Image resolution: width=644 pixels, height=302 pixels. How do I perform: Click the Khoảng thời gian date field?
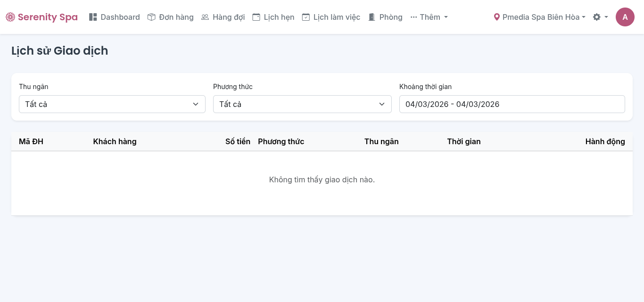click(512, 104)
